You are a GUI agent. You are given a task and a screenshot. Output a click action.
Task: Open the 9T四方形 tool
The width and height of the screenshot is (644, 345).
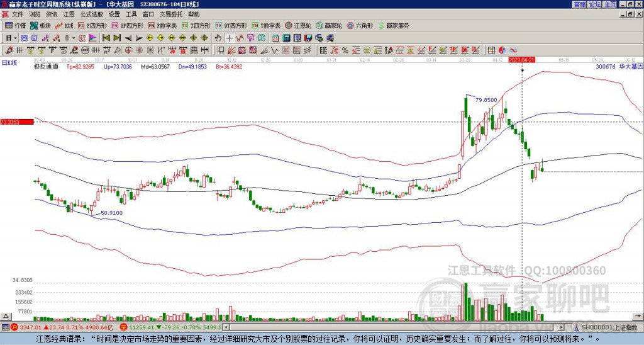(231, 25)
